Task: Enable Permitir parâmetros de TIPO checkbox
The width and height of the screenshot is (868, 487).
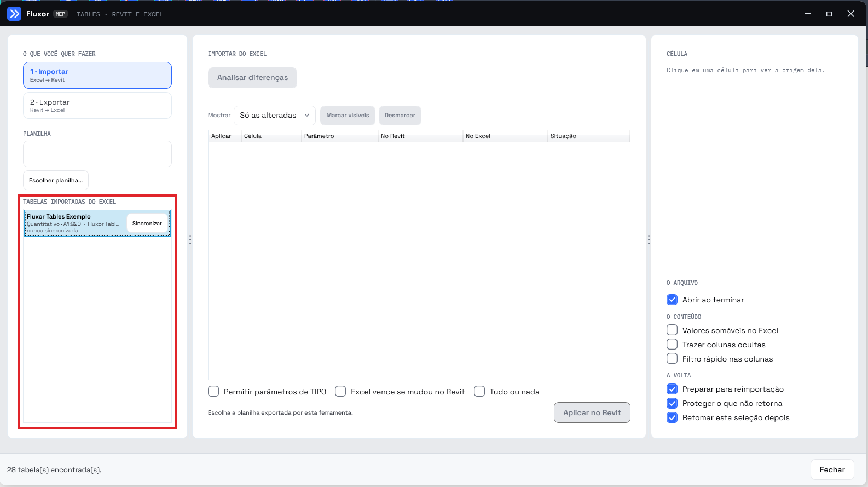Action: point(213,392)
